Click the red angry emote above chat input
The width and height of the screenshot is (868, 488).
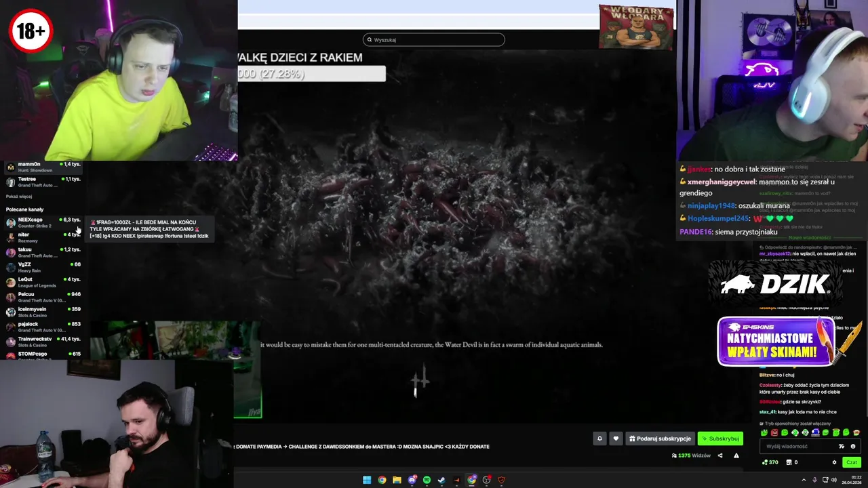(x=774, y=432)
